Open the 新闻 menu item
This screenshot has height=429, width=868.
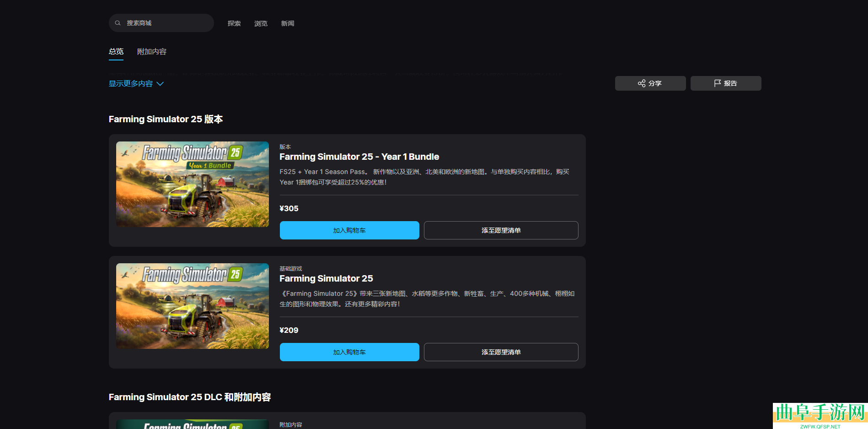287,23
